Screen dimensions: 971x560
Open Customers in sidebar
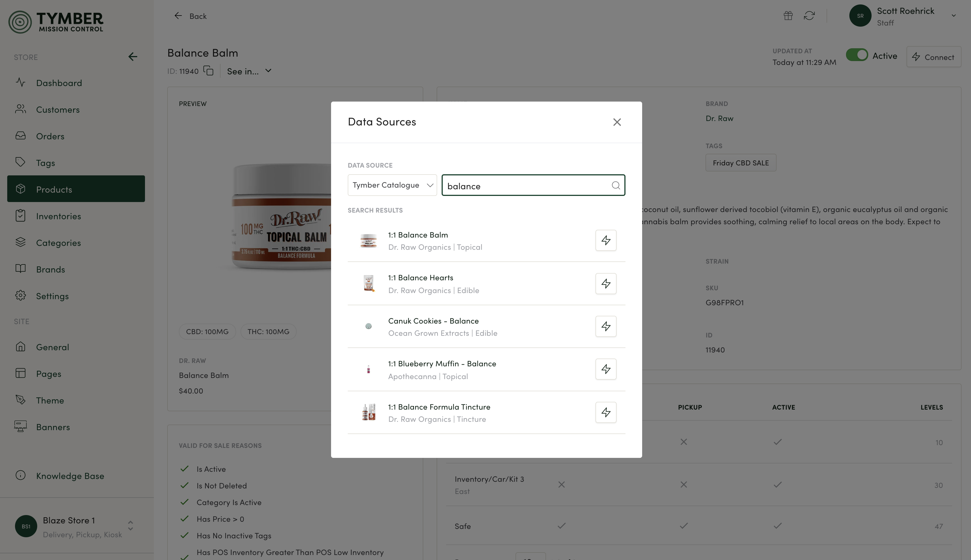[76, 109]
